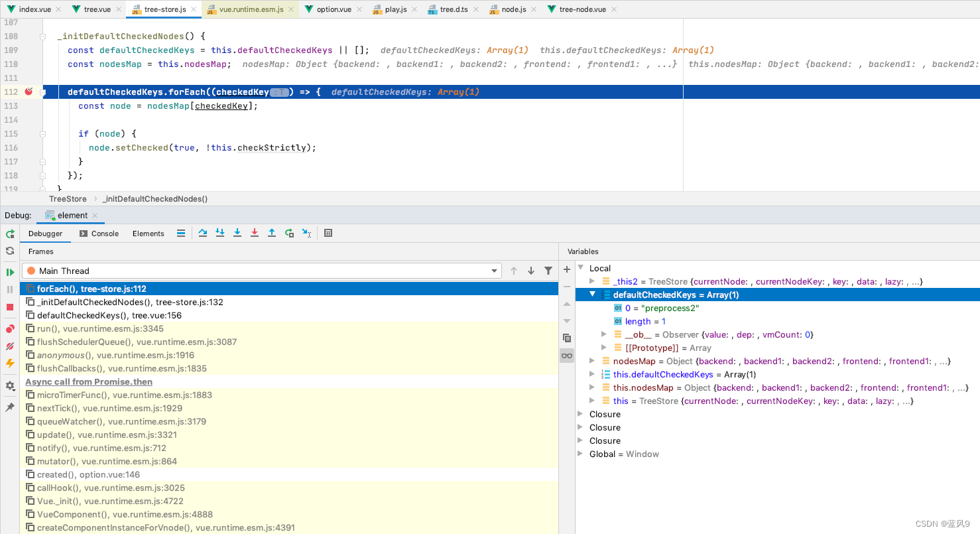Click the filter funnel icon above Frames
Viewport: 980px width, 534px height.
click(548, 271)
